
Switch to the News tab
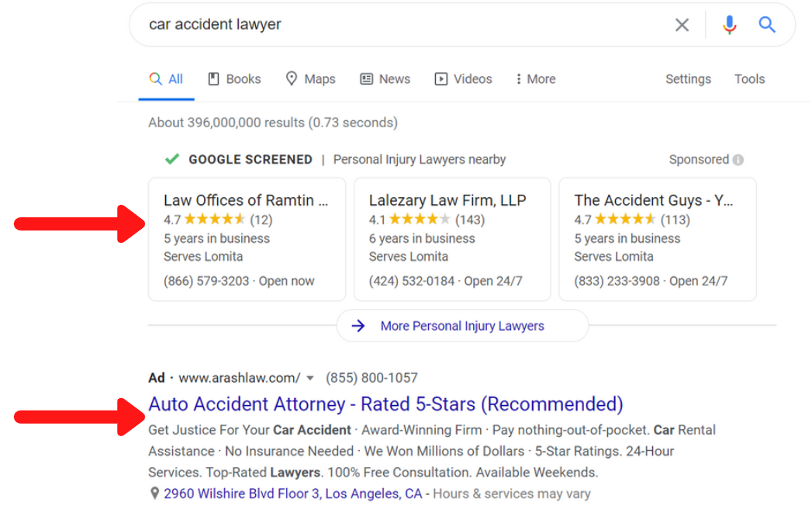(385, 79)
